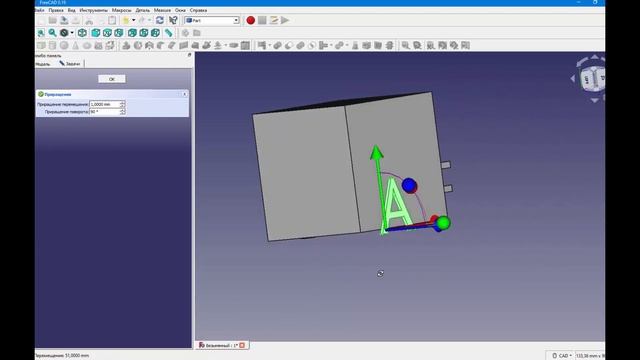Switch to the Модель tab
640x360 pixels.
[42, 64]
